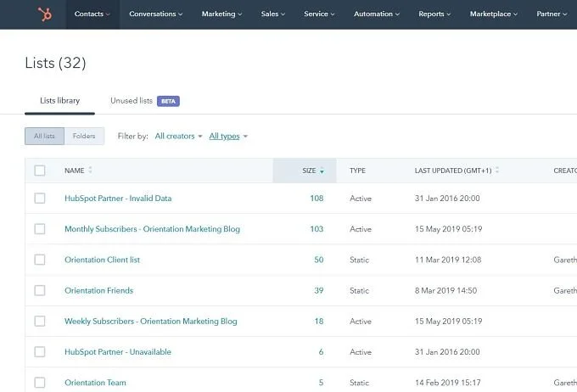Open Weekly Subscribers - Orientation Marketing Blog
577x392 pixels.
click(150, 322)
